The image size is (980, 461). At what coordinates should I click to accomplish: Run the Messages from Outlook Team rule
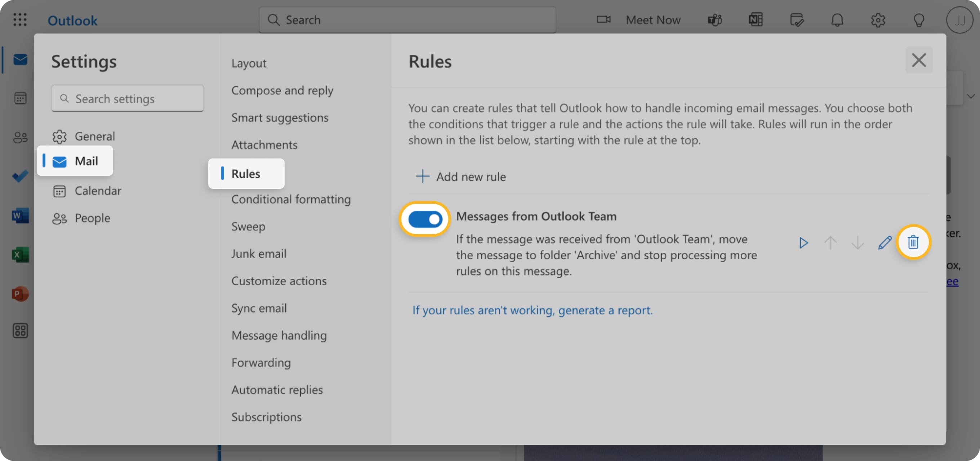[x=803, y=243]
